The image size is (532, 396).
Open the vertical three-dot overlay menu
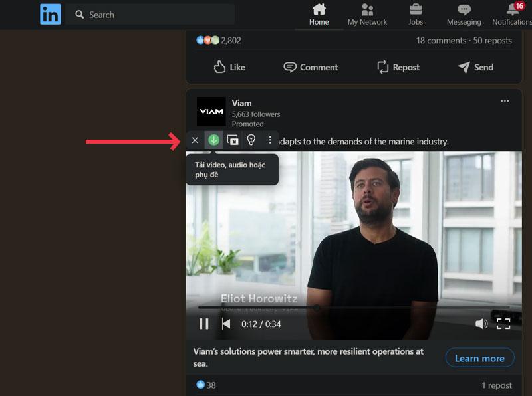270,140
